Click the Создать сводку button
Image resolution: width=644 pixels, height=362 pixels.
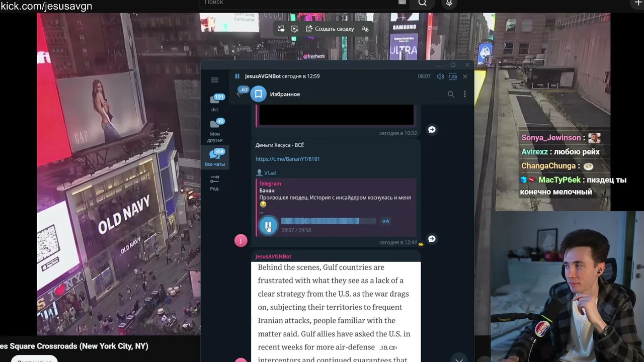330,29
